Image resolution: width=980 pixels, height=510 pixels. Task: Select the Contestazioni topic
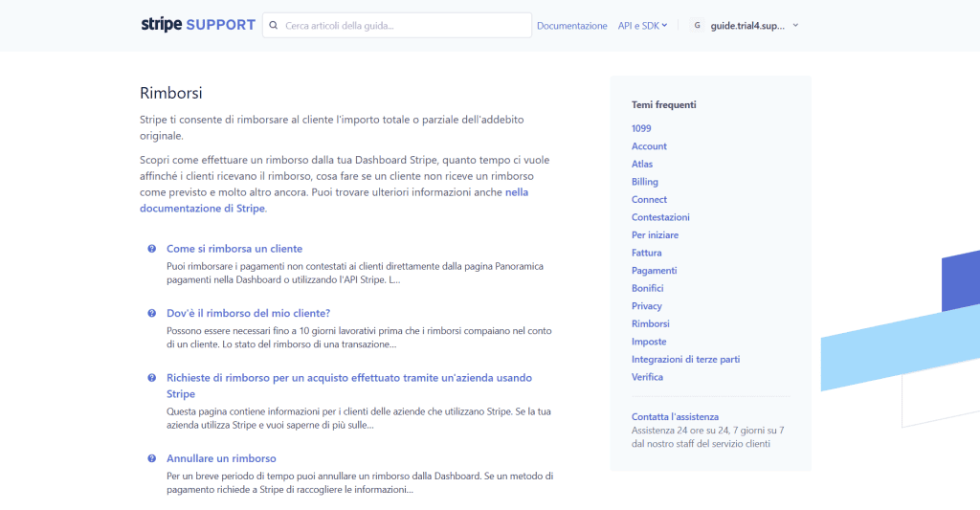[660, 217]
